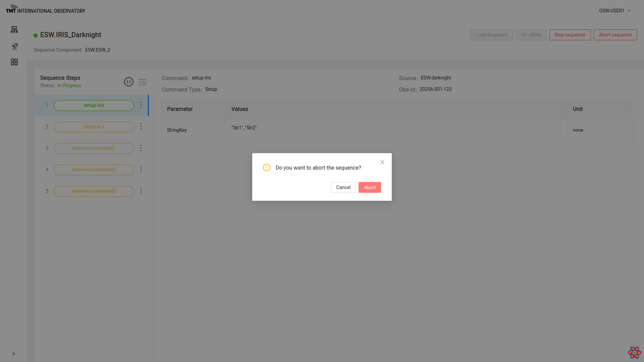Click the Values column header
The width and height of the screenshot is (644, 362).
click(397, 109)
